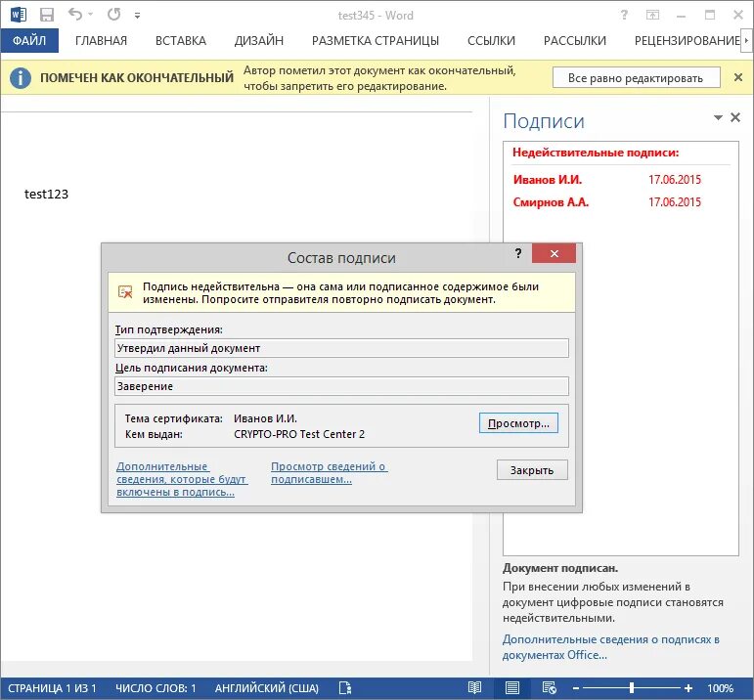
Task: Click the test123 text in document
Action: 46,194
